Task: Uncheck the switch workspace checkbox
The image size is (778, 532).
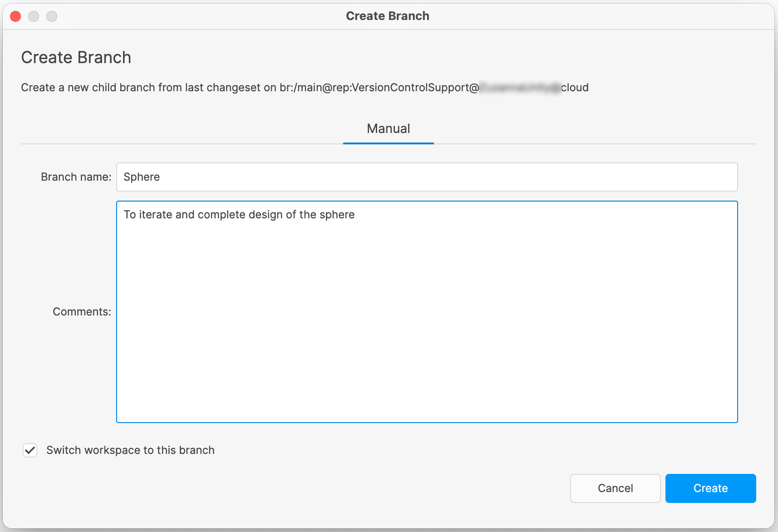Action: click(x=30, y=450)
